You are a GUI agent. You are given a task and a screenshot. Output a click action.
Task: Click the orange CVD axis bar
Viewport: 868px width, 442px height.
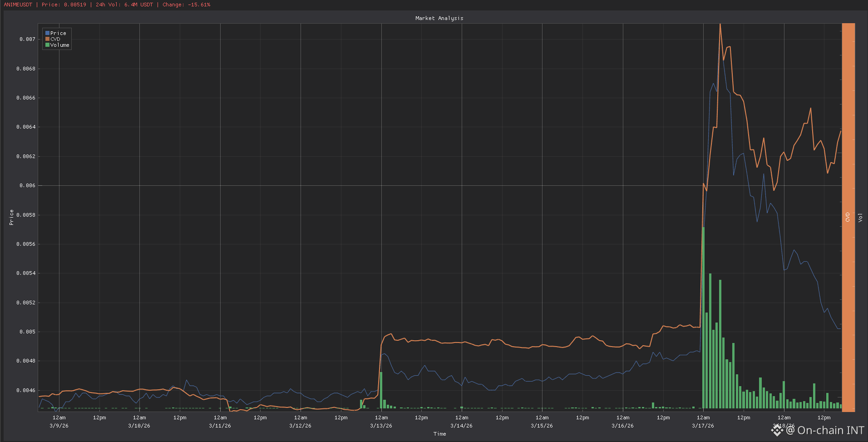point(848,218)
